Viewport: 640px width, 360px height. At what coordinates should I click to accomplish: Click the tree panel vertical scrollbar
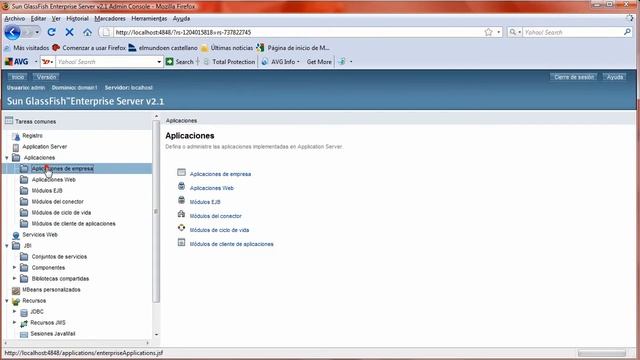[156, 211]
